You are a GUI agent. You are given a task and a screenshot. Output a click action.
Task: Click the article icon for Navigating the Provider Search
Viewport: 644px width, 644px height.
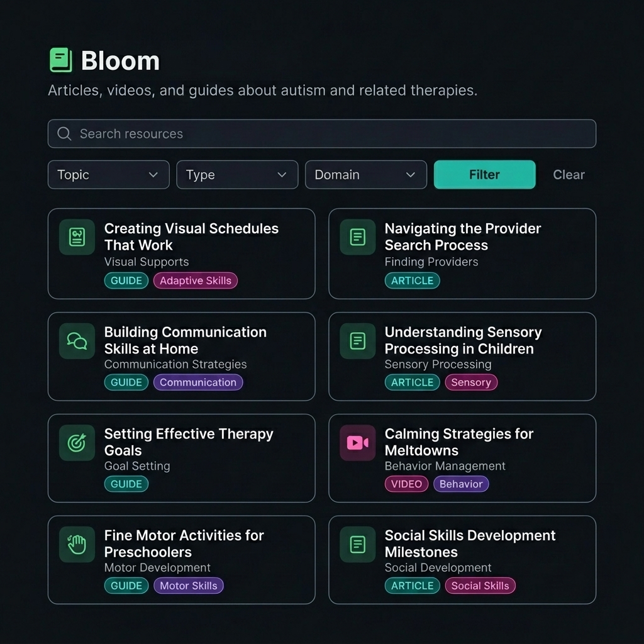click(357, 236)
